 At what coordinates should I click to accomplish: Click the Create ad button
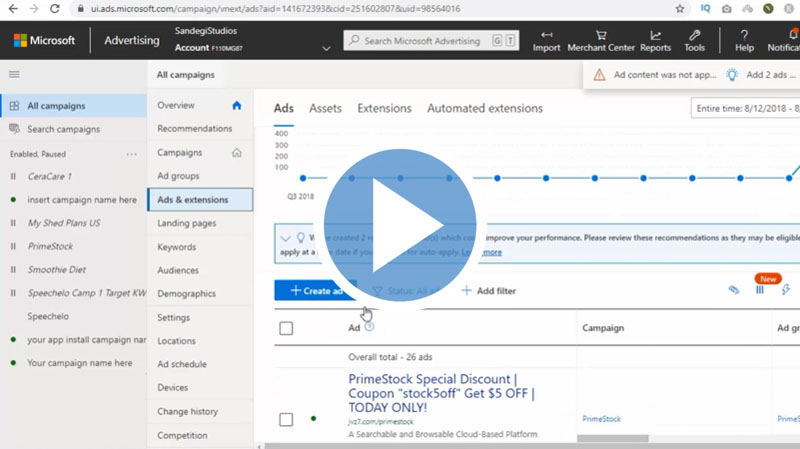(315, 290)
